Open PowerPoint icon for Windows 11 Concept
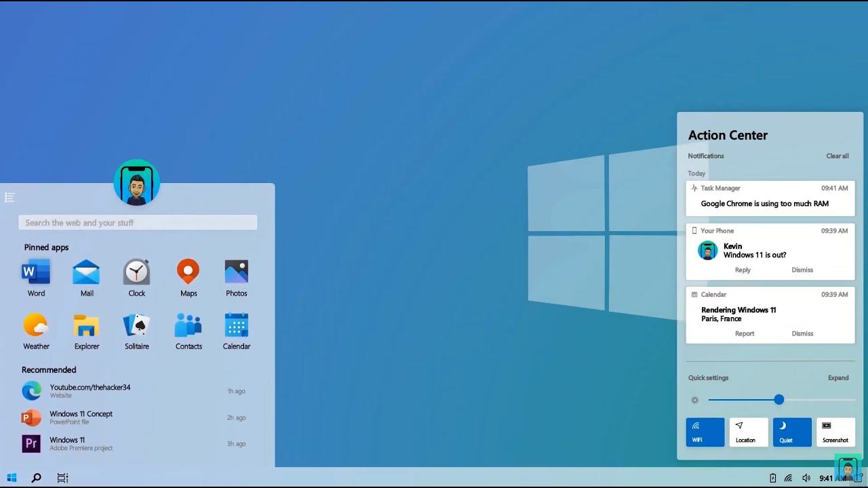Screen dimensions: 868x488 tap(31, 418)
